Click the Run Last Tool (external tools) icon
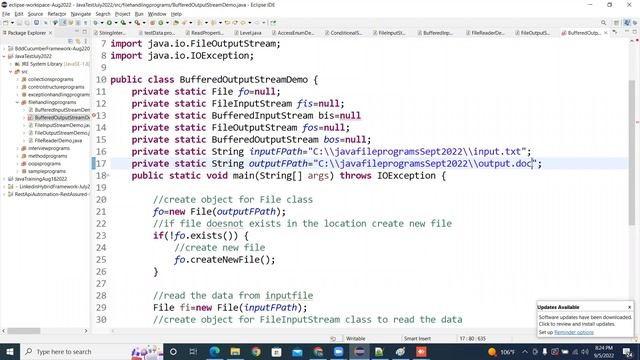640x360 pixels. tap(137, 23)
